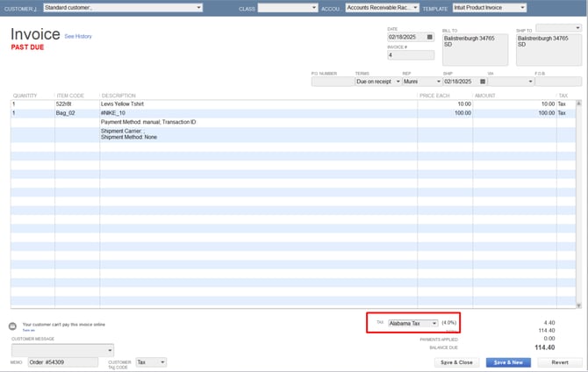Open the Class dropdown
The width and height of the screenshot is (588, 372).
[x=313, y=8]
